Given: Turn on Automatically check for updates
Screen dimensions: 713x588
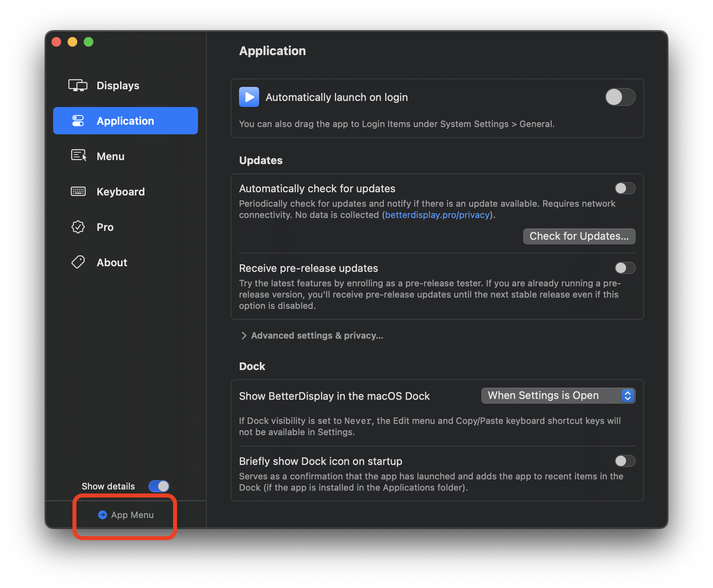Looking at the screenshot, I should pyautogui.click(x=625, y=188).
